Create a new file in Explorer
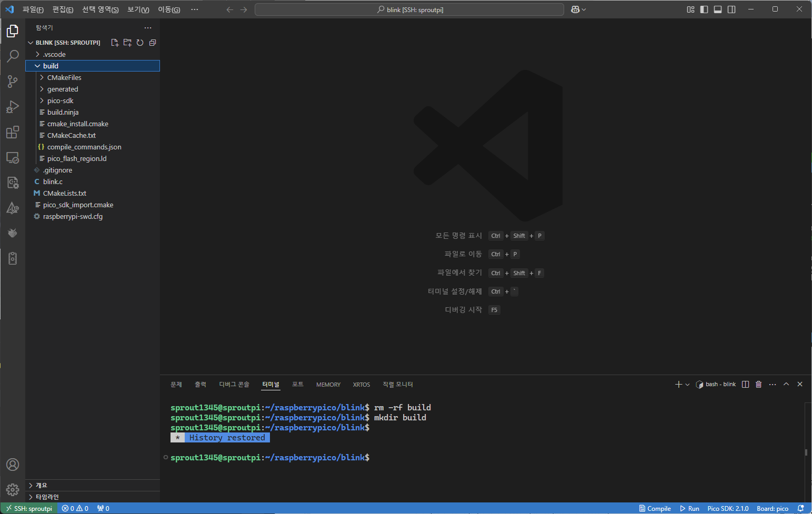 point(115,43)
